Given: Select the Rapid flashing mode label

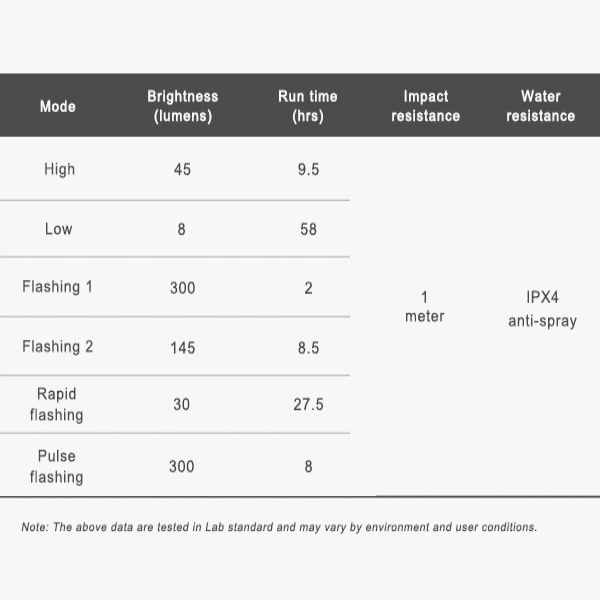Looking at the screenshot, I should pyautogui.click(x=57, y=404).
